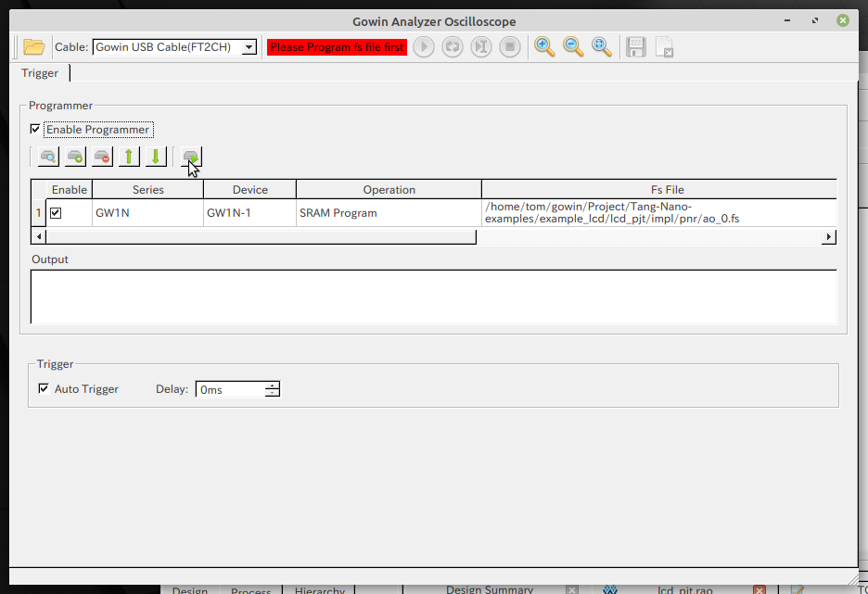
Task: Open the Design tab in the background window
Action: coord(190,589)
